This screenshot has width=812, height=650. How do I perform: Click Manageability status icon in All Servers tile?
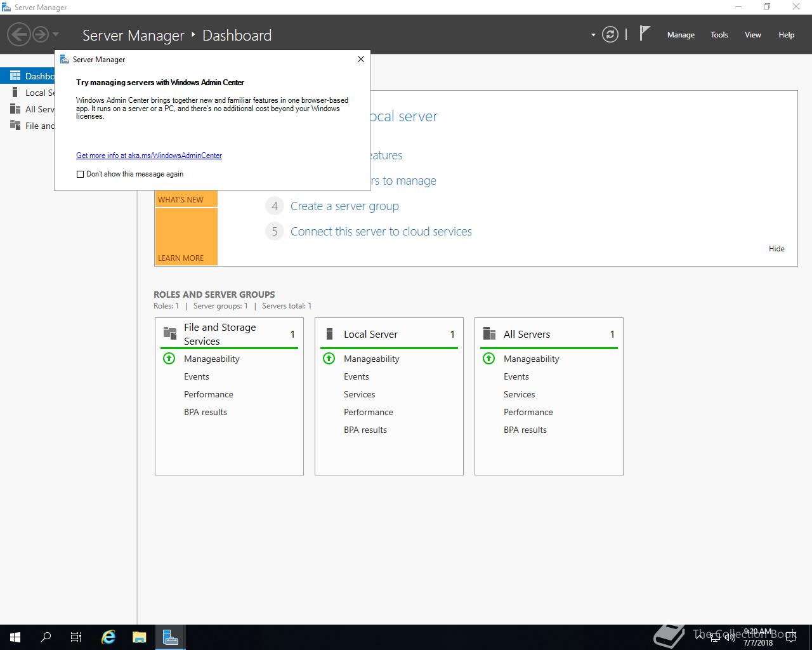click(x=489, y=359)
